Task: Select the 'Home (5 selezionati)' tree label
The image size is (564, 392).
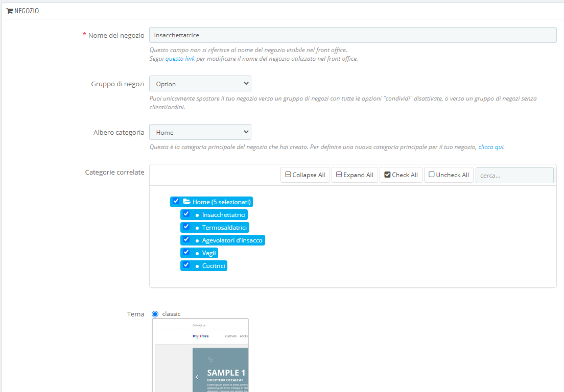Action: coord(222,202)
